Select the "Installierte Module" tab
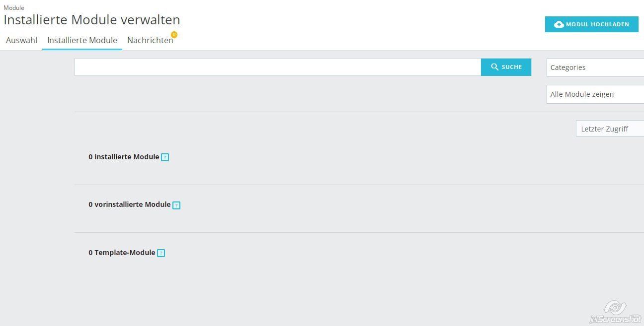 click(82, 41)
